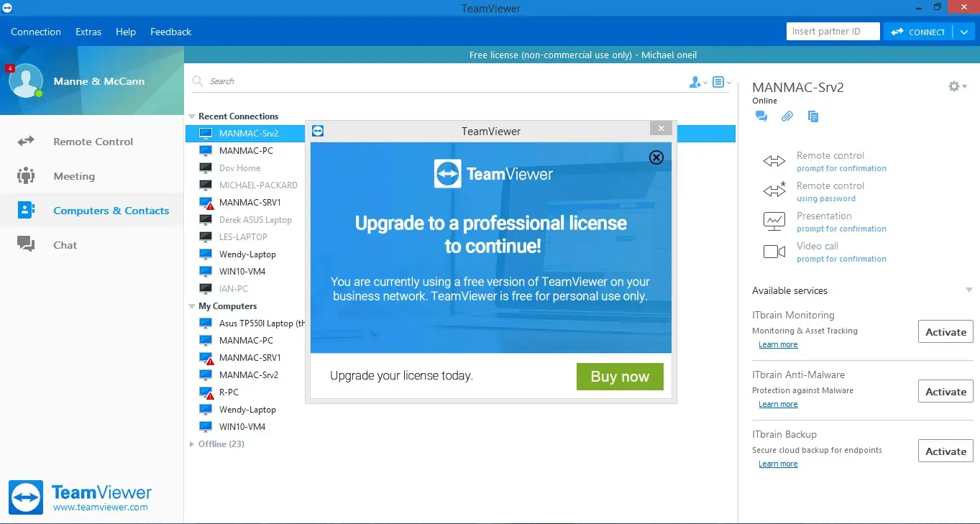Collapse the Available services section arrow
The image size is (980, 524).
(x=969, y=290)
